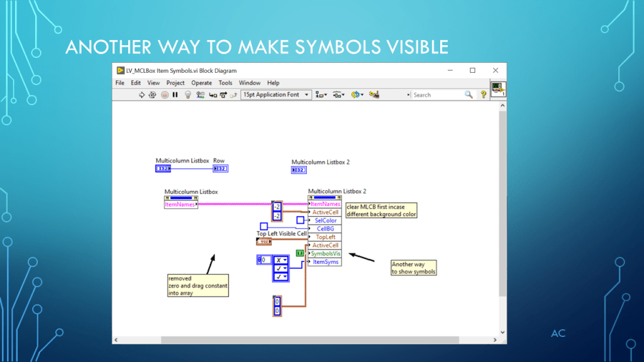Click the Run arrow button
This screenshot has width=644, height=362.
pos(142,95)
